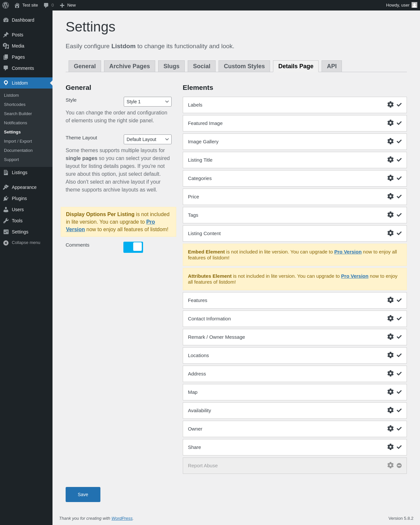Image resolution: width=420 pixels, height=525 pixels.
Task: Click the comments bubble in admin bar
Action: point(46,5)
